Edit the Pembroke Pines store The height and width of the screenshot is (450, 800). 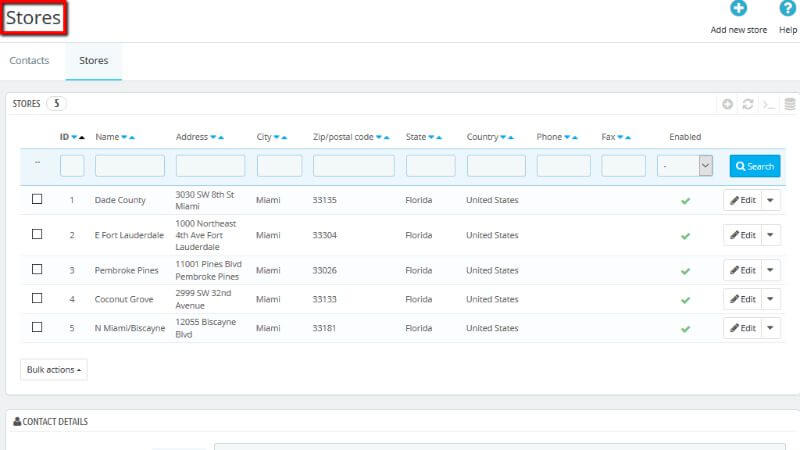[x=742, y=270]
